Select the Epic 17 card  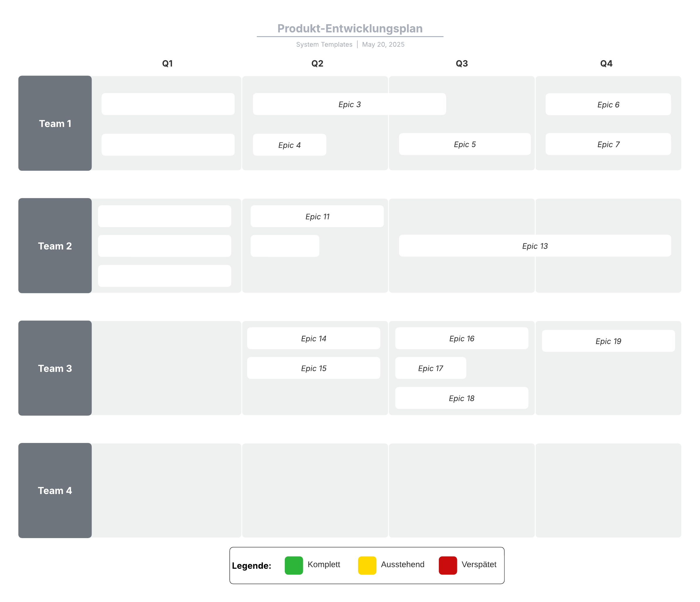point(430,368)
